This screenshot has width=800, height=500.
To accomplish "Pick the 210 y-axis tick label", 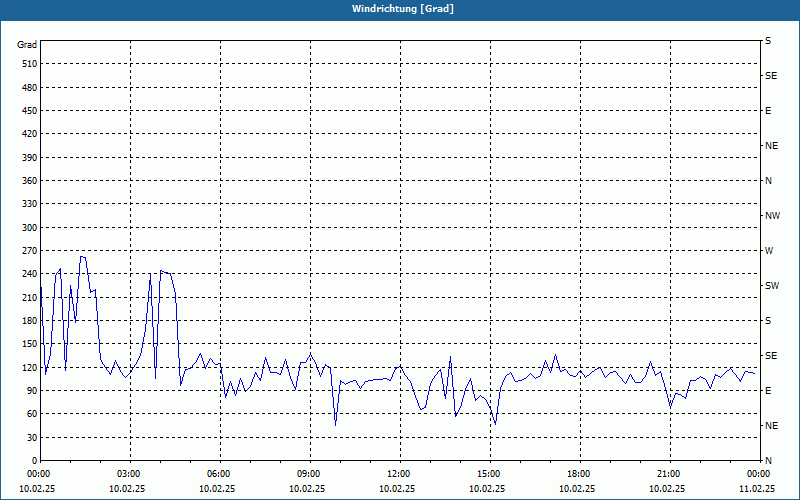I will [30, 297].
